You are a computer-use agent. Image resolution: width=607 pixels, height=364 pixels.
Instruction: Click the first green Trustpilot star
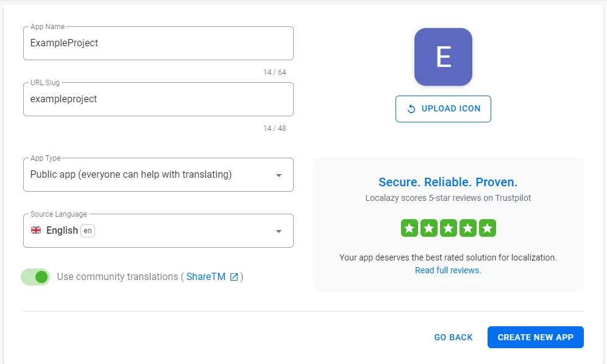[x=410, y=228]
